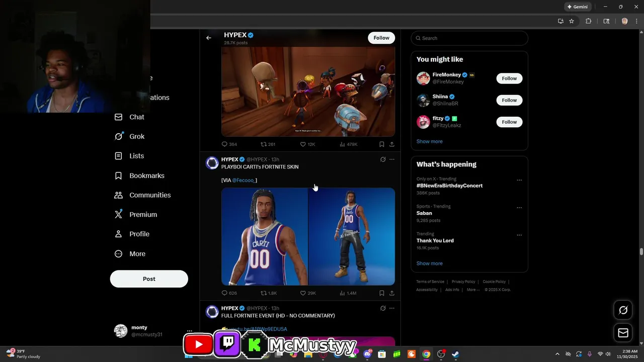Open the youtu.be link in the event post
This screenshot has height=362, width=644.
[x=258, y=329]
